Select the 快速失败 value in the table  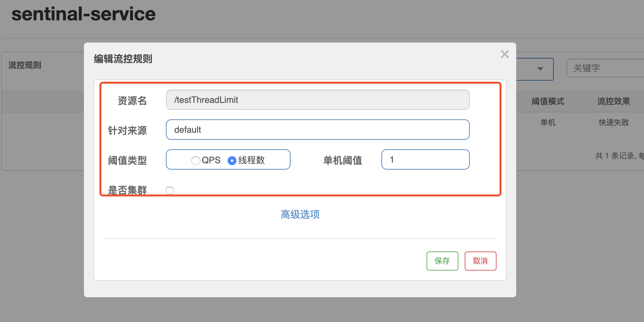(x=613, y=122)
